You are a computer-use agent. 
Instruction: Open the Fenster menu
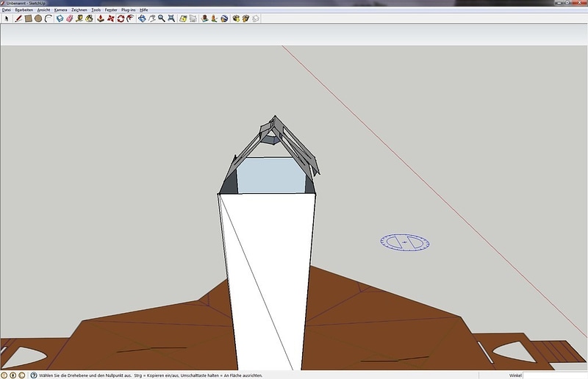coord(111,10)
